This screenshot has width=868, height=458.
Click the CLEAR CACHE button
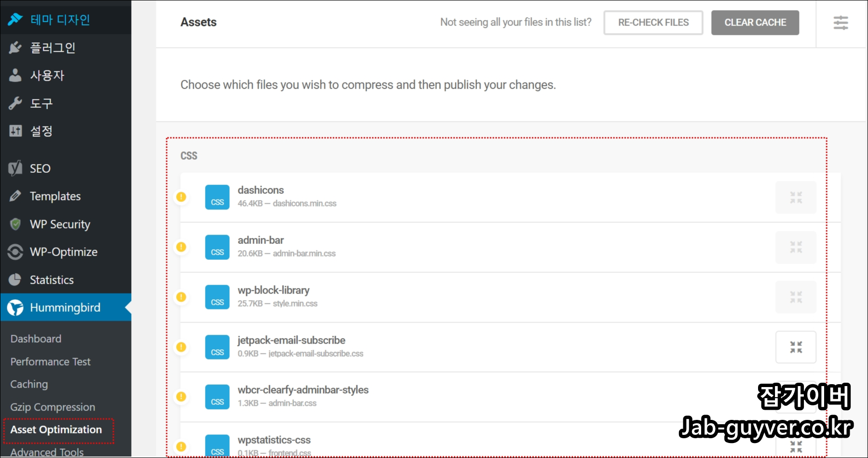coord(755,23)
